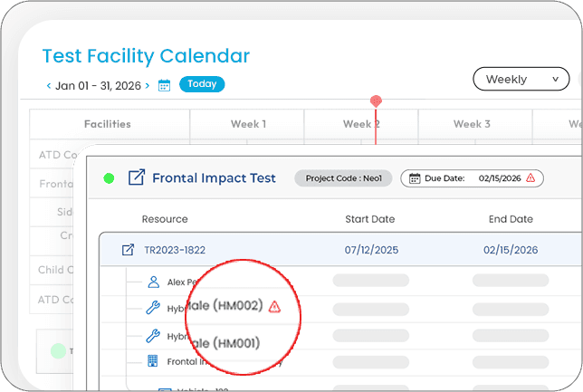This screenshot has width=583, height=392.
Task: Click the Start Date column header
Action: pyautogui.click(x=370, y=219)
